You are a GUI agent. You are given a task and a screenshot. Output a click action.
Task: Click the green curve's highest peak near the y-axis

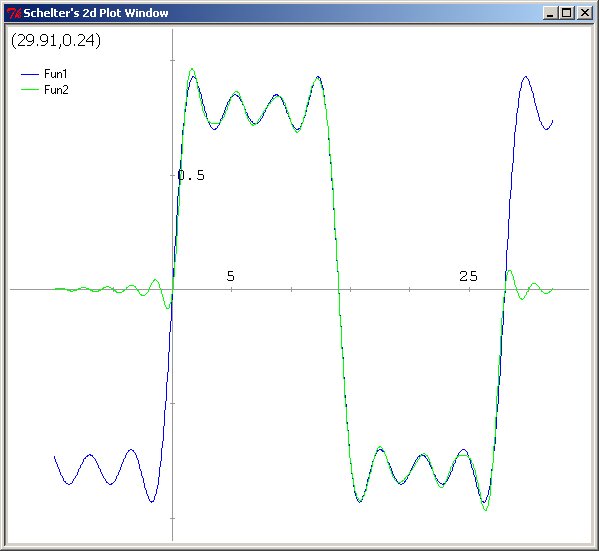tap(192, 69)
